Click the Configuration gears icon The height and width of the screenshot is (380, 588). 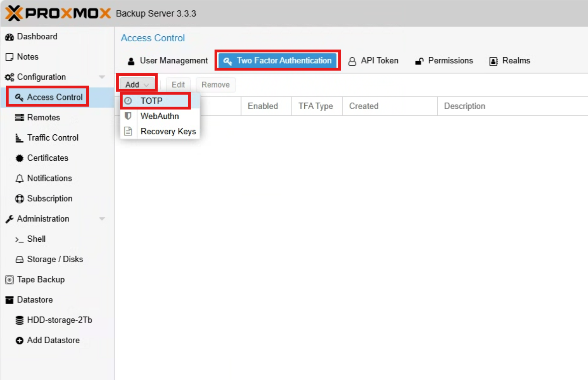[x=9, y=77]
